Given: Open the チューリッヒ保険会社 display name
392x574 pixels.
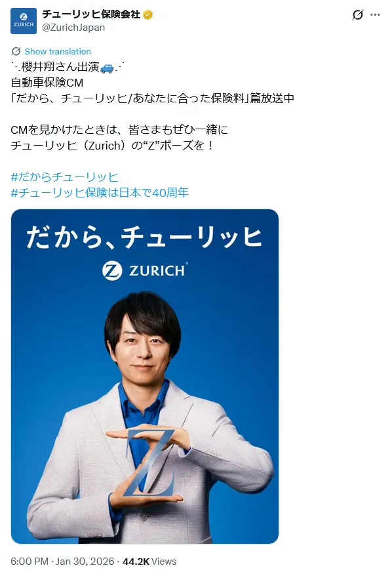Looking at the screenshot, I should point(91,14).
